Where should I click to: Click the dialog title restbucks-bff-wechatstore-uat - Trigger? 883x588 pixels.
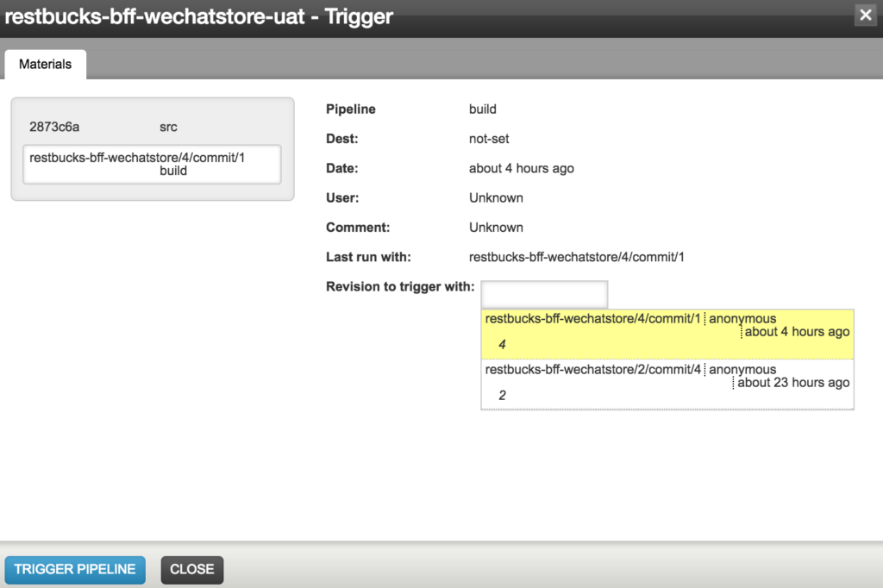pyautogui.click(x=199, y=16)
